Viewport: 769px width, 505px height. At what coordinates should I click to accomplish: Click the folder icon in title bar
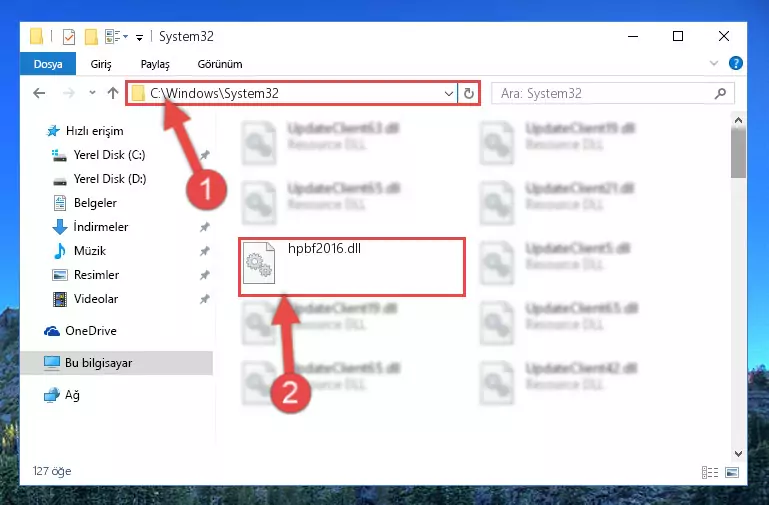click(36, 37)
